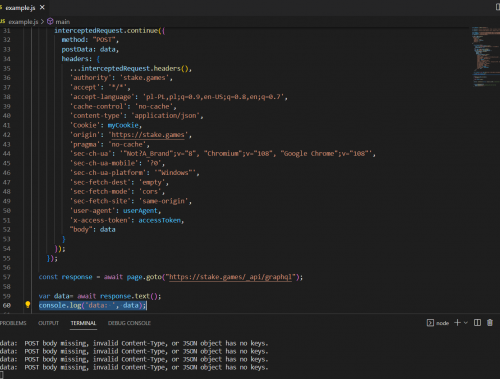Click the main symbol breadcrumb
The width and height of the screenshot is (500, 379).
(x=63, y=22)
